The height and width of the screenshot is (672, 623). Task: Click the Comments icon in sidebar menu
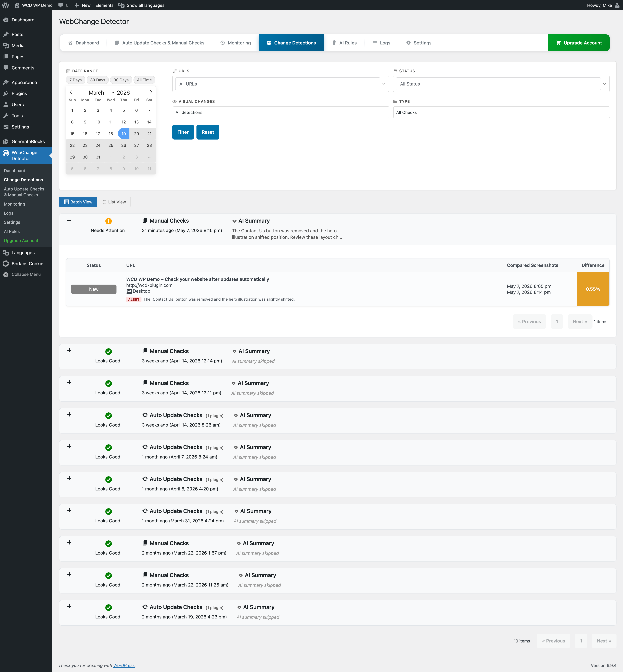pos(6,68)
